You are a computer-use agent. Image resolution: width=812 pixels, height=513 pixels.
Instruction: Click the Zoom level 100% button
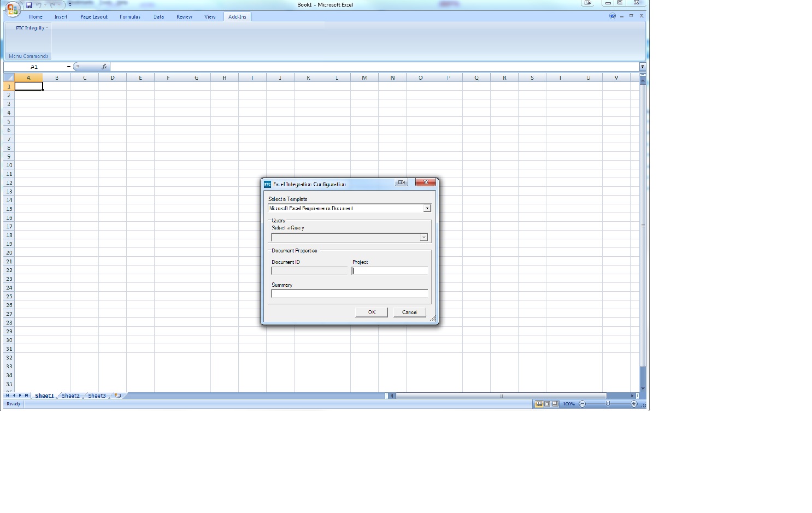(569, 404)
